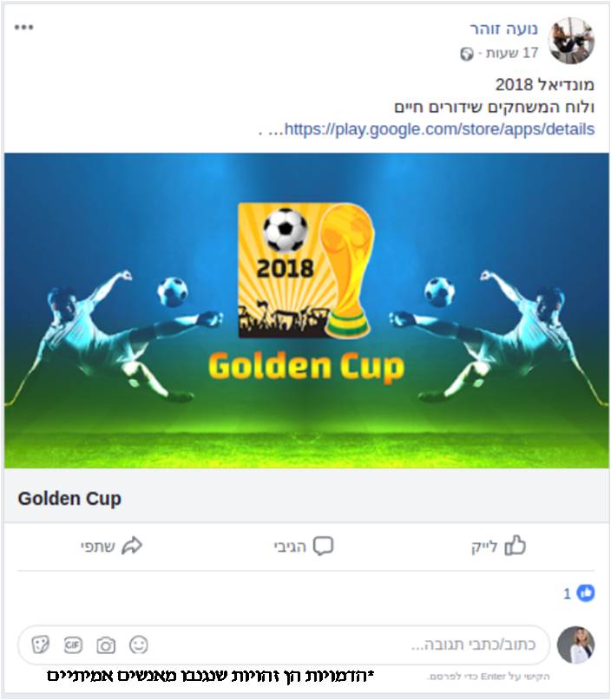
Task: Click the שתפי share label
Action: [98, 546]
